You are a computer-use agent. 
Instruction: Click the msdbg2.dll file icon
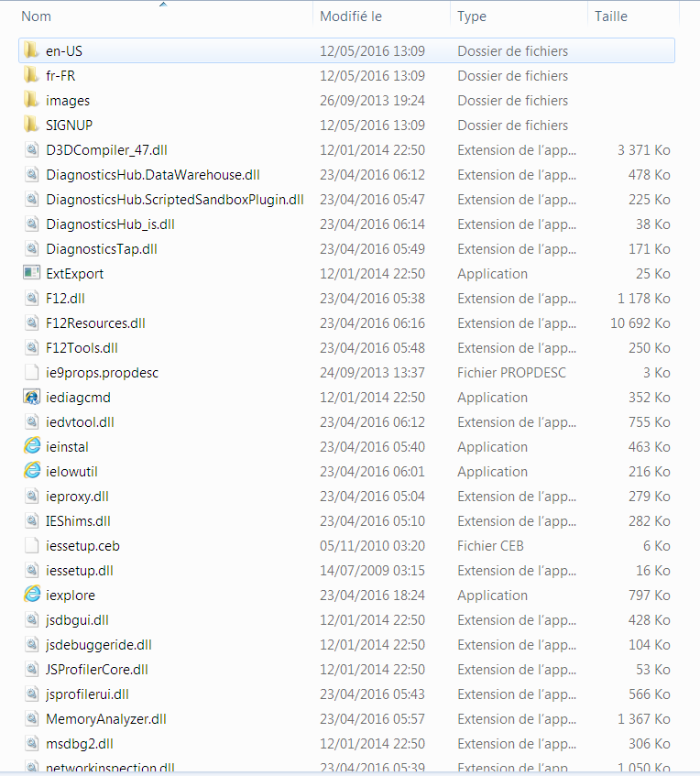click(32, 743)
